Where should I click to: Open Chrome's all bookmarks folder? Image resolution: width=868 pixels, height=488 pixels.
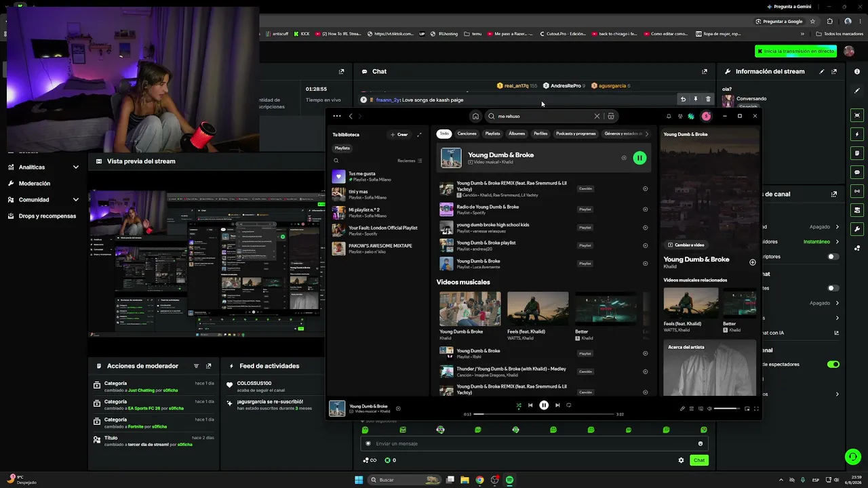(840, 34)
